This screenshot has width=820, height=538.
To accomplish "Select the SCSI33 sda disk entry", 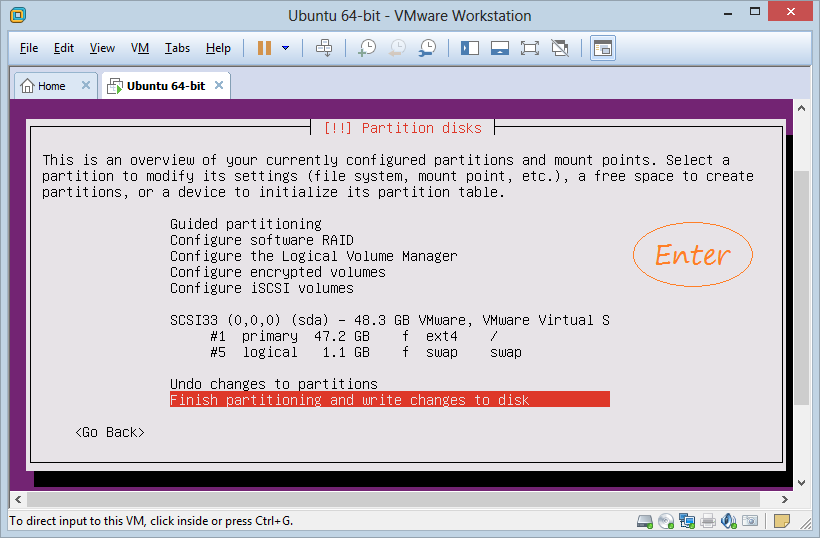I will 390,320.
